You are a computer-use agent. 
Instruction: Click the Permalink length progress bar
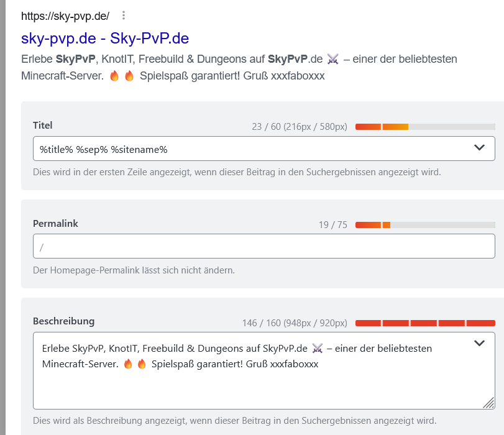point(424,225)
